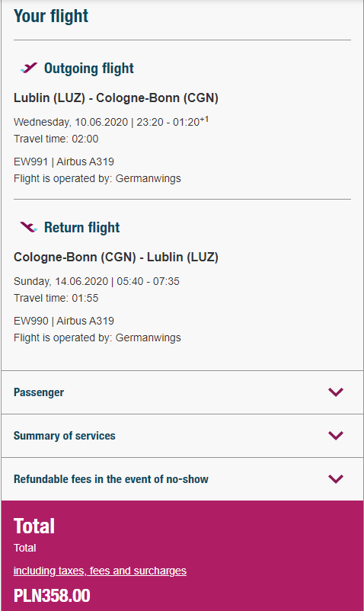This screenshot has width=364, height=611.
Task: Click Refundable fees in the event of no-show label
Action: [x=111, y=479]
